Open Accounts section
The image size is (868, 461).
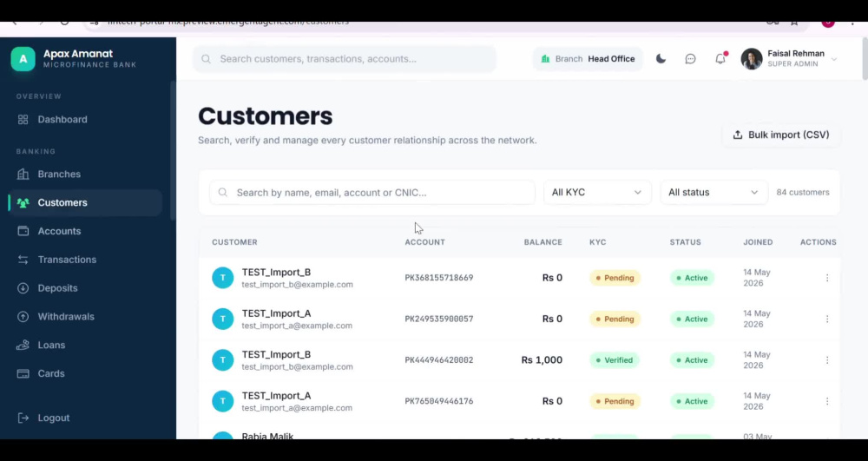(86, 231)
